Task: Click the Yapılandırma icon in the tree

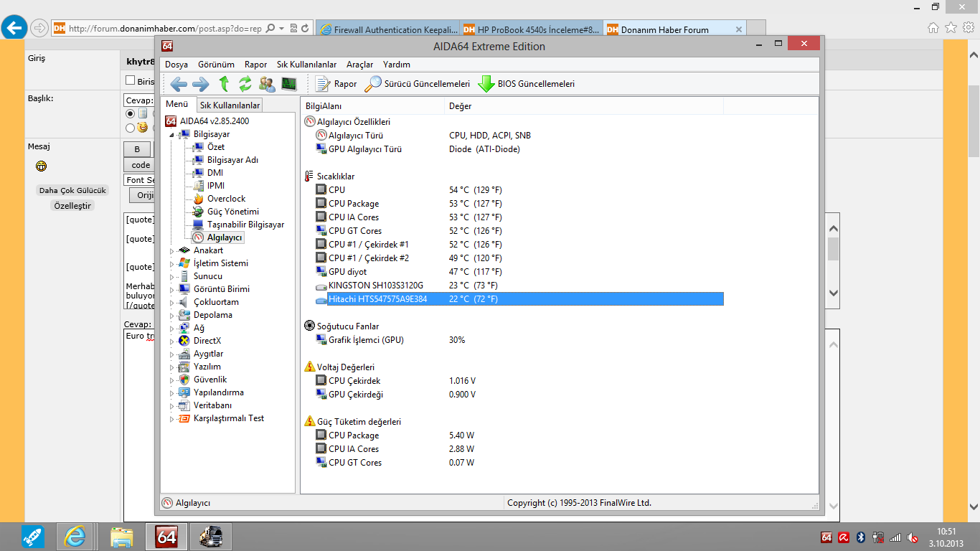Action: [184, 392]
